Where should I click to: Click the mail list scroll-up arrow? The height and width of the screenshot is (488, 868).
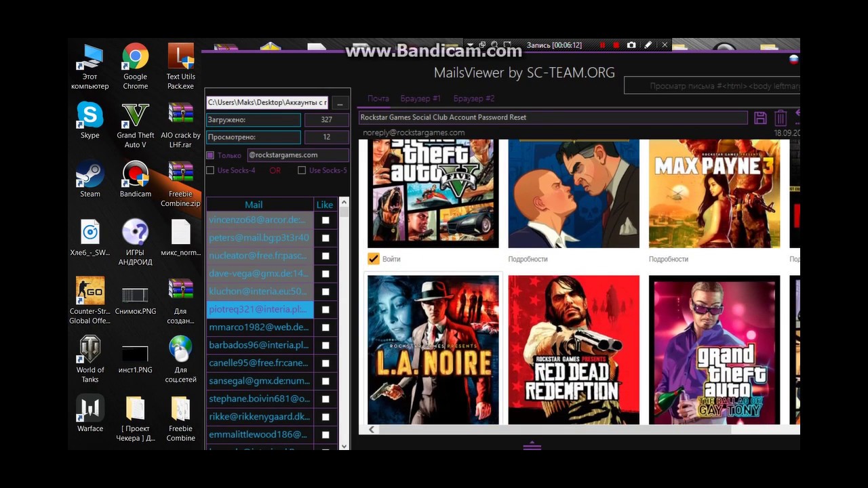pyautogui.click(x=344, y=202)
